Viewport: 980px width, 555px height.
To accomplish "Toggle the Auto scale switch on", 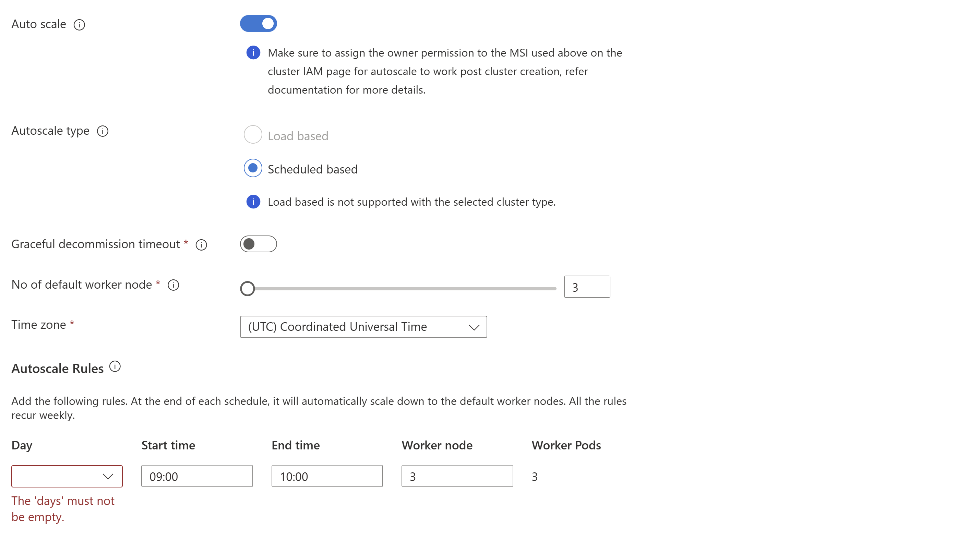I will tap(259, 24).
